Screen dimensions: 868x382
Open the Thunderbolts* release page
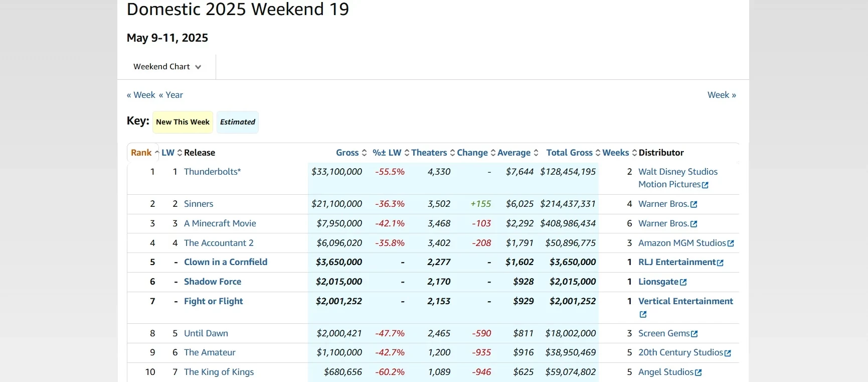(x=212, y=172)
